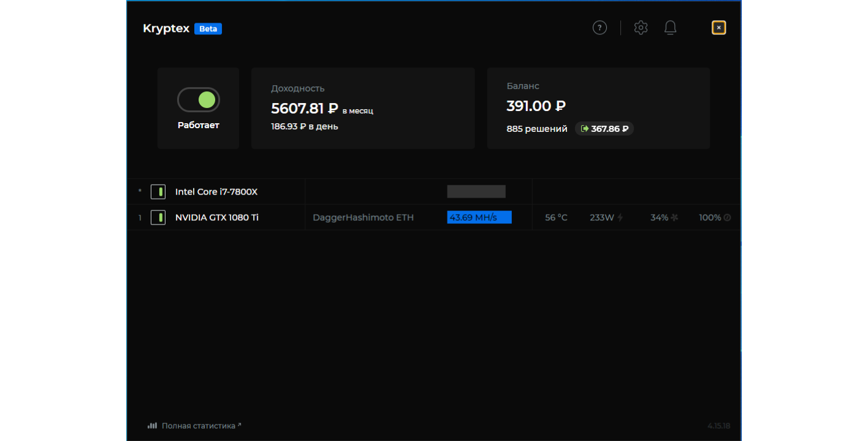Click the Beta badge next to Kryptex
This screenshot has height=441, width=868.
tap(208, 29)
